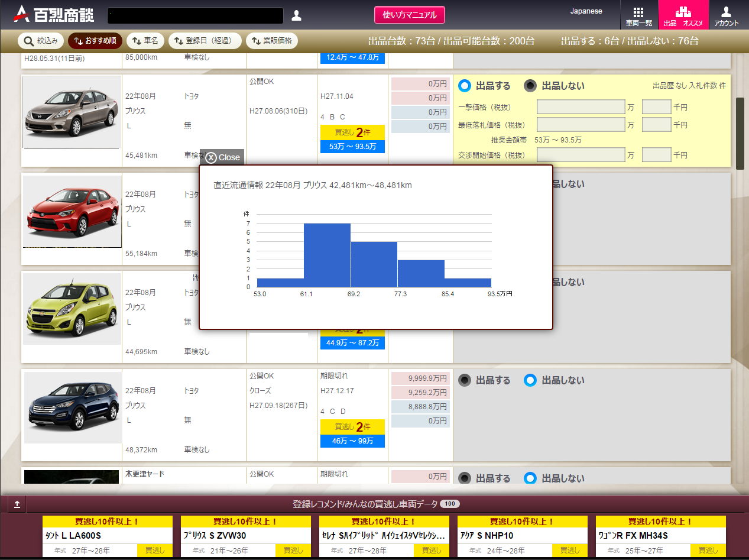Viewport: 749px width, 560px height.
Task: Choose 出品する for the 48,372km car
Action: pyautogui.click(x=465, y=380)
